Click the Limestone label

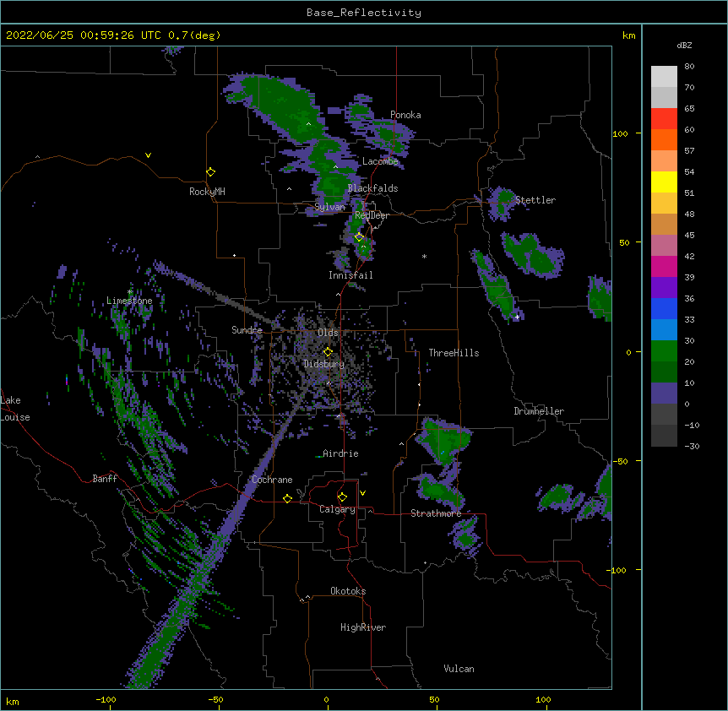click(129, 301)
